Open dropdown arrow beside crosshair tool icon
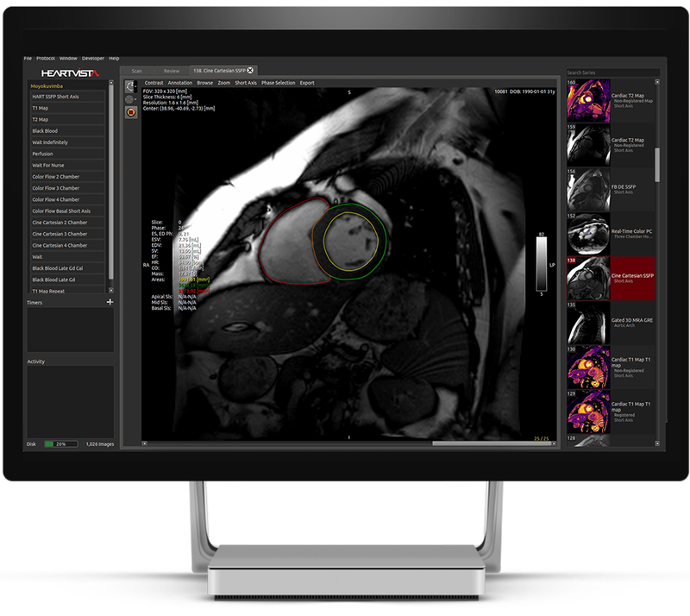This screenshot has height=616, width=690. 135,99
